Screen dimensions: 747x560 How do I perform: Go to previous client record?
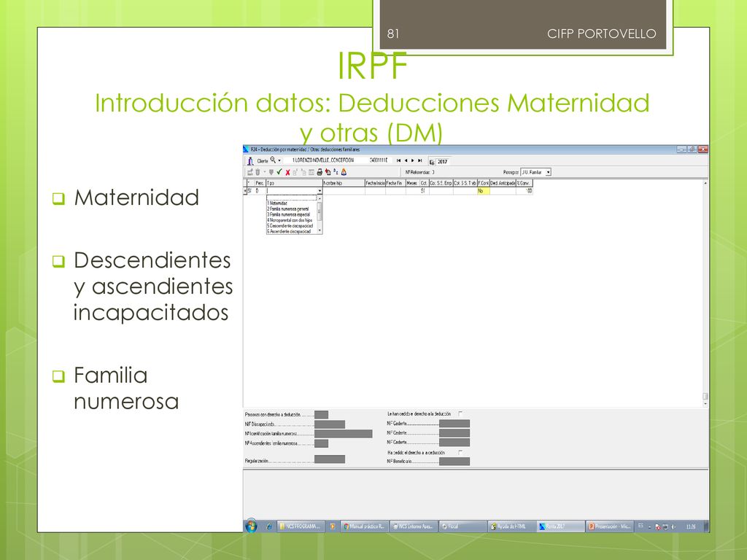tap(406, 160)
